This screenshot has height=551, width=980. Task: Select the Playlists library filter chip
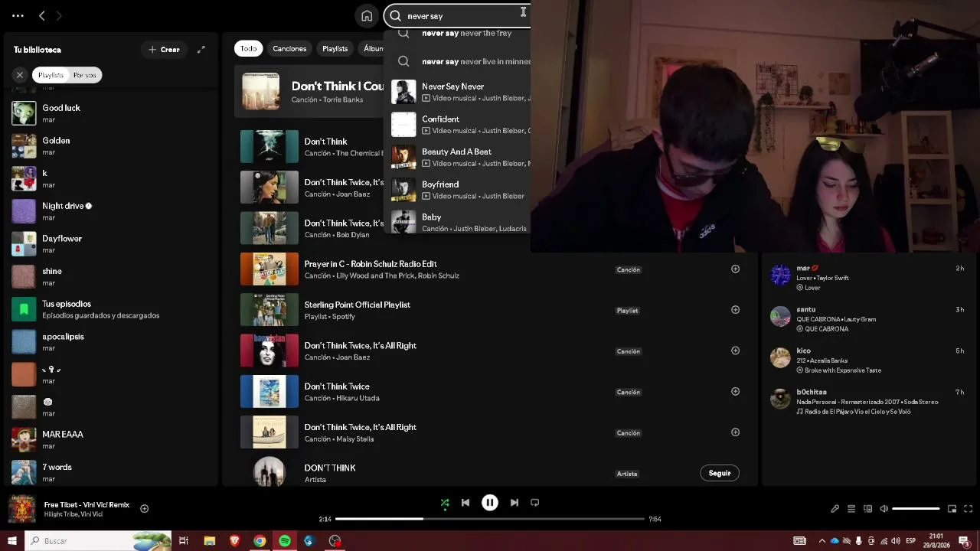pos(51,75)
